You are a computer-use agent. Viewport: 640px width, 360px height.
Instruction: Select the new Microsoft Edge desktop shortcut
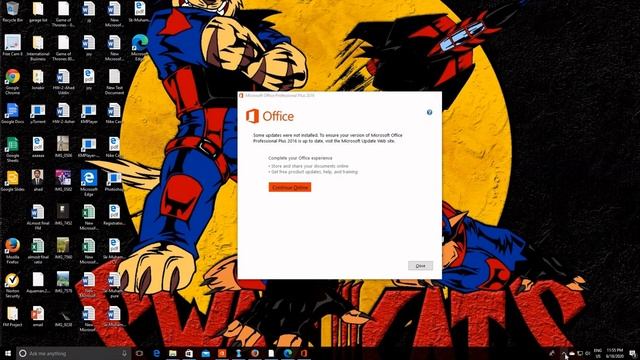coord(140,48)
